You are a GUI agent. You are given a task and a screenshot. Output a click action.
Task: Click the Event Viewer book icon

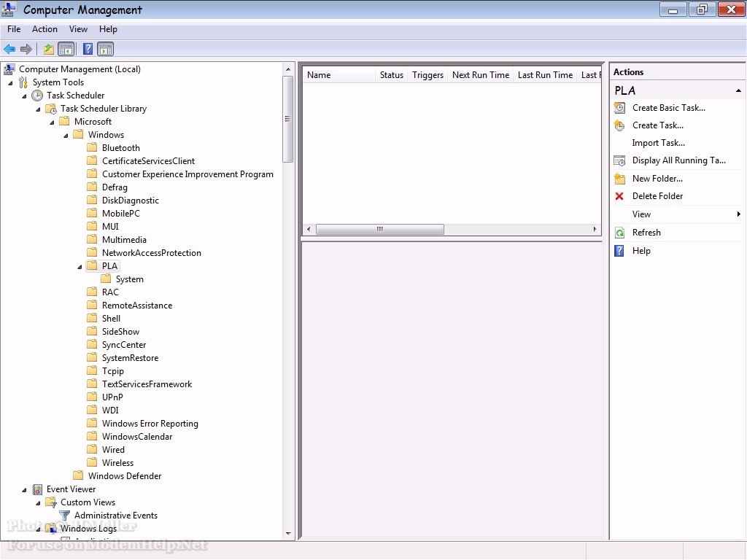click(x=37, y=489)
